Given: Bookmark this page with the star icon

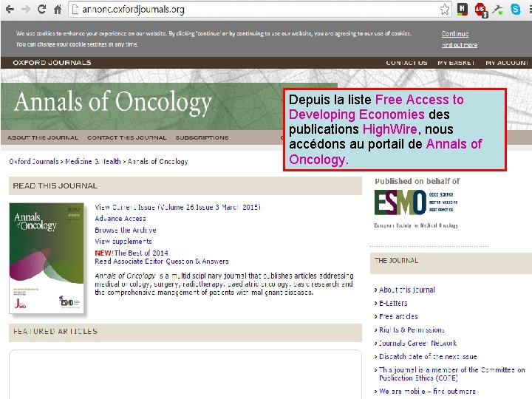Looking at the screenshot, I should click(x=445, y=10).
